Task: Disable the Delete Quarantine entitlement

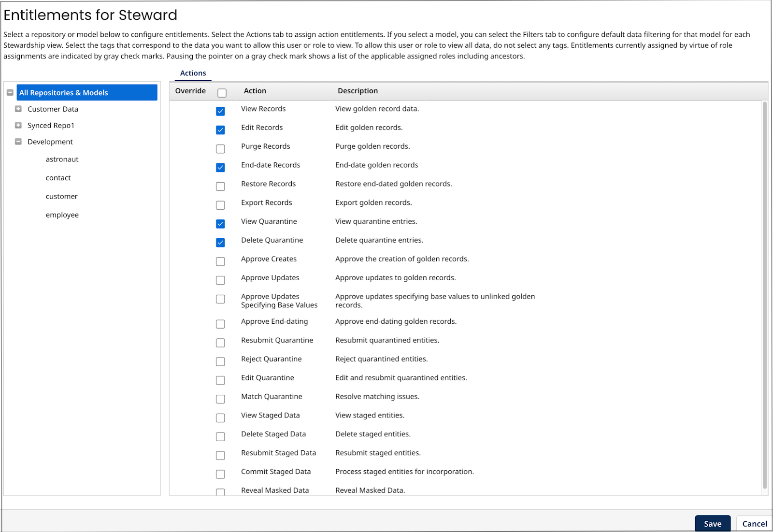Action: click(220, 243)
